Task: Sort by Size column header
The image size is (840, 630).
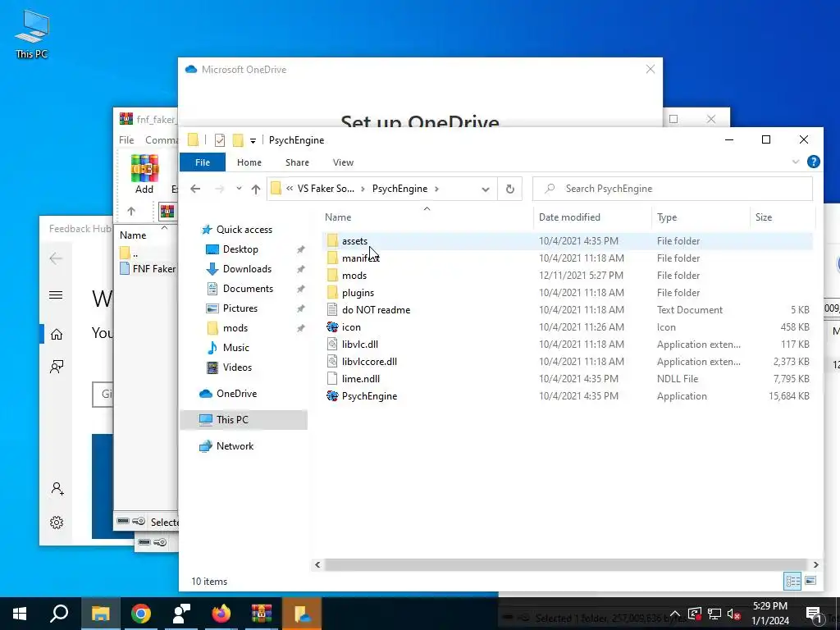Action: 764,217
